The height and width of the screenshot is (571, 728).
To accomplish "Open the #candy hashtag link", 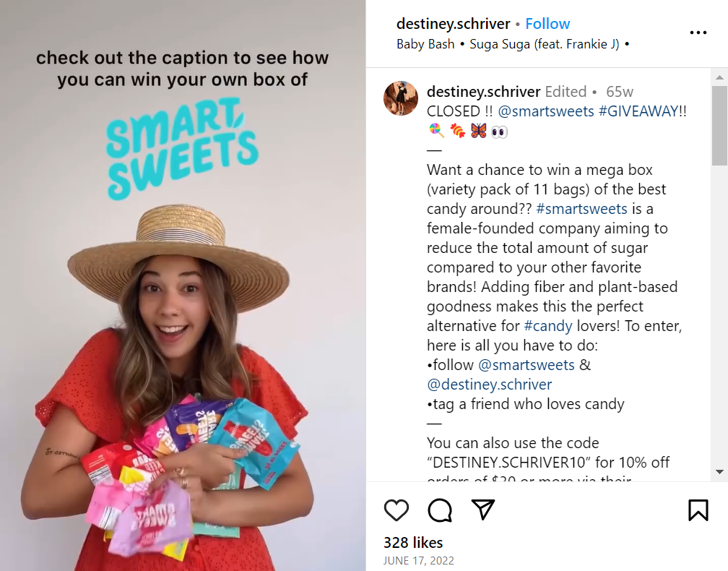I will click(x=549, y=325).
